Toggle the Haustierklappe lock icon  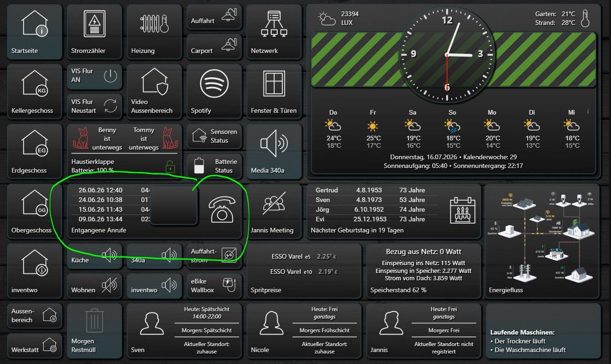(x=171, y=167)
